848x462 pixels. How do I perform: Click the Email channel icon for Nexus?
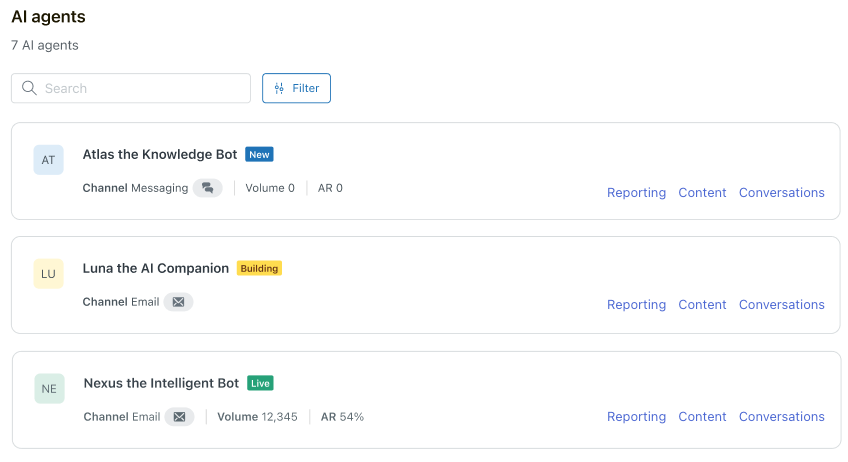pos(179,417)
